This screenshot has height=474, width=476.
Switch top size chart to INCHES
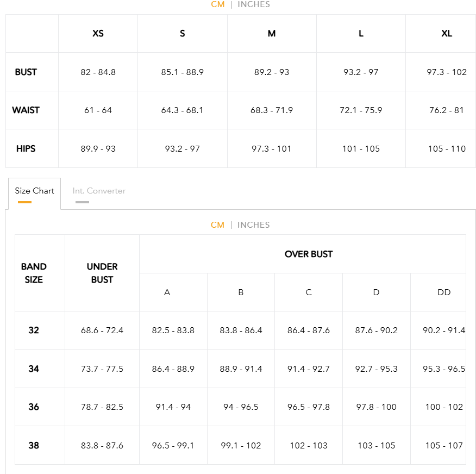point(254,4)
